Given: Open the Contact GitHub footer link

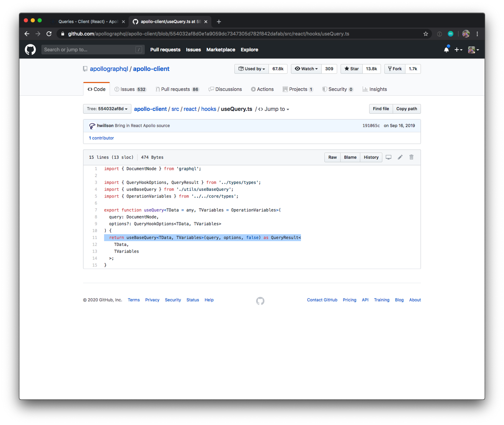Looking at the screenshot, I should (322, 300).
